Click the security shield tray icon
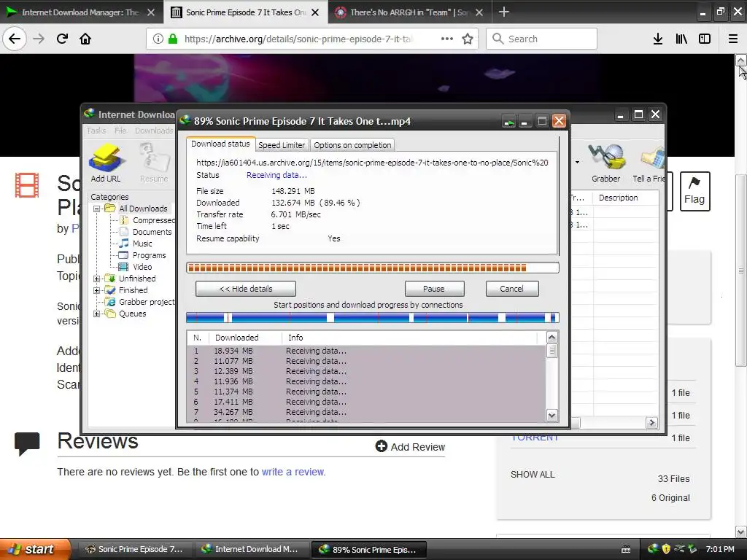This screenshot has height=560, width=747. (x=666, y=548)
